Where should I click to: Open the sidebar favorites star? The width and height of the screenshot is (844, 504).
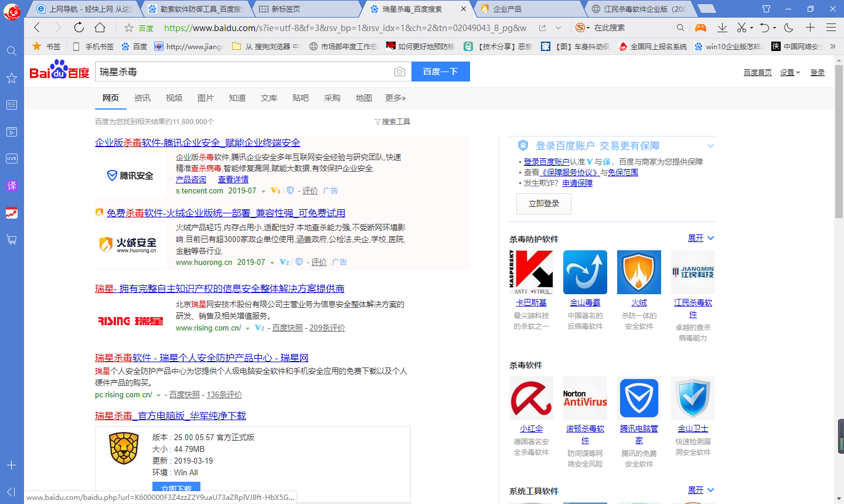pyautogui.click(x=11, y=78)
